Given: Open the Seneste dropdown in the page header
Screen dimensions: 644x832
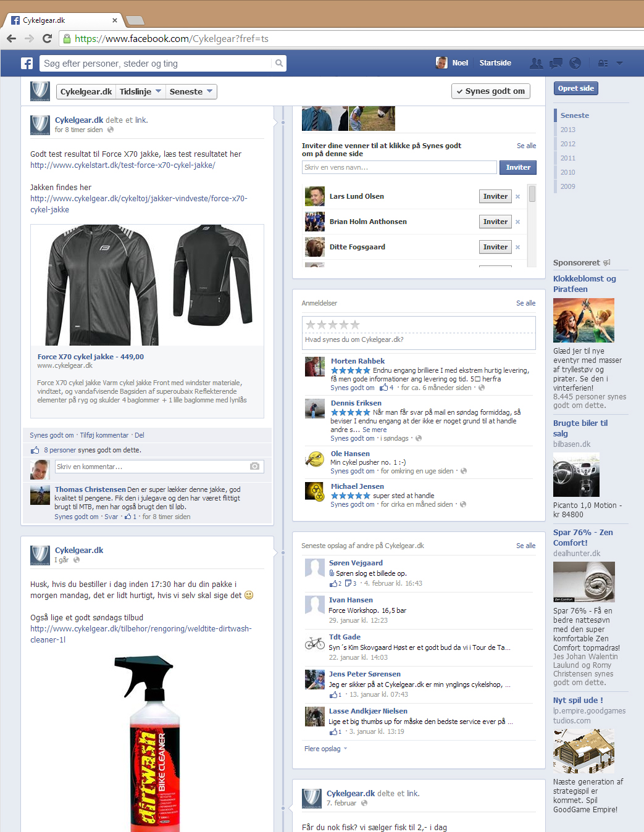Looking at the screenshot, I should [x=191, y=91].
